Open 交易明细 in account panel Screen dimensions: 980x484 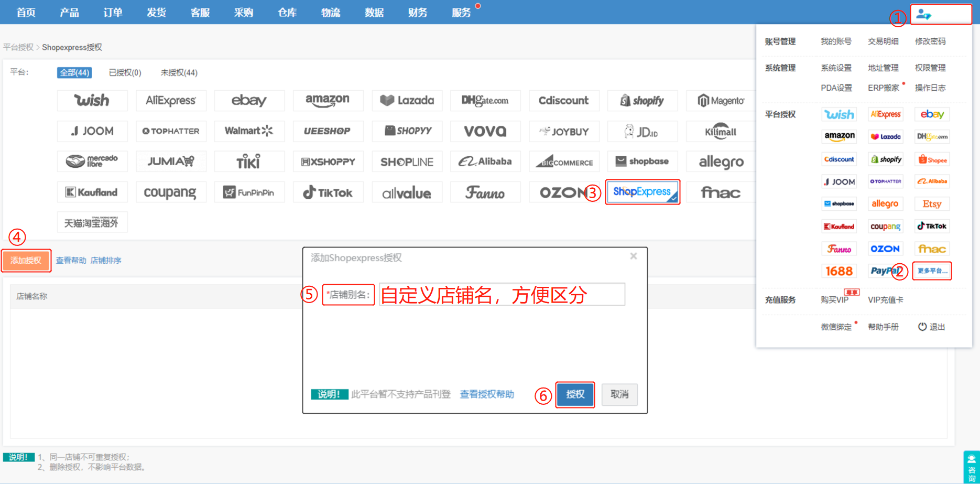[x=883, y=41]
